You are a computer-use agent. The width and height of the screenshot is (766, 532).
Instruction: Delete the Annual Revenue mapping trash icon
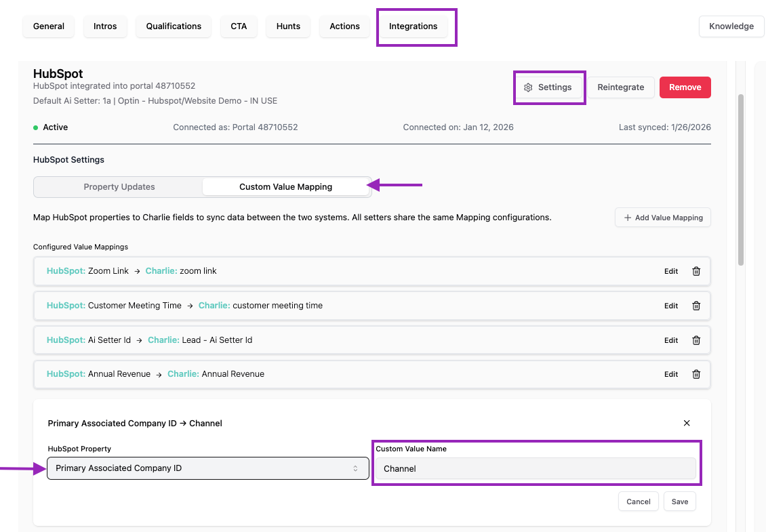click(x=696, y=374)
